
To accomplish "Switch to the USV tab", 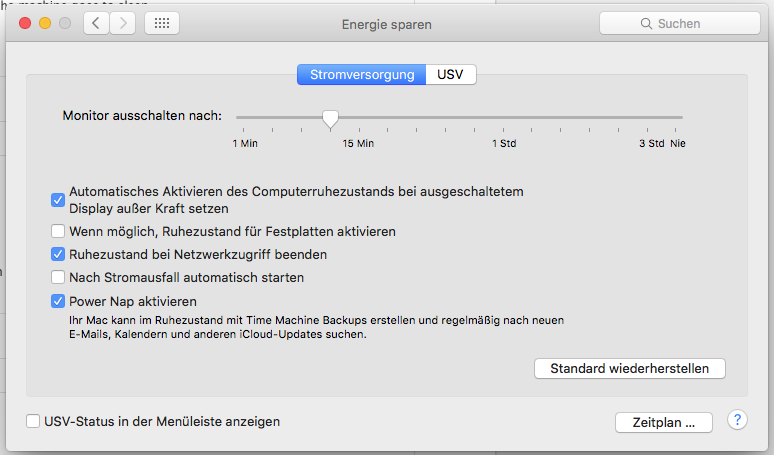I will point(450,75).
